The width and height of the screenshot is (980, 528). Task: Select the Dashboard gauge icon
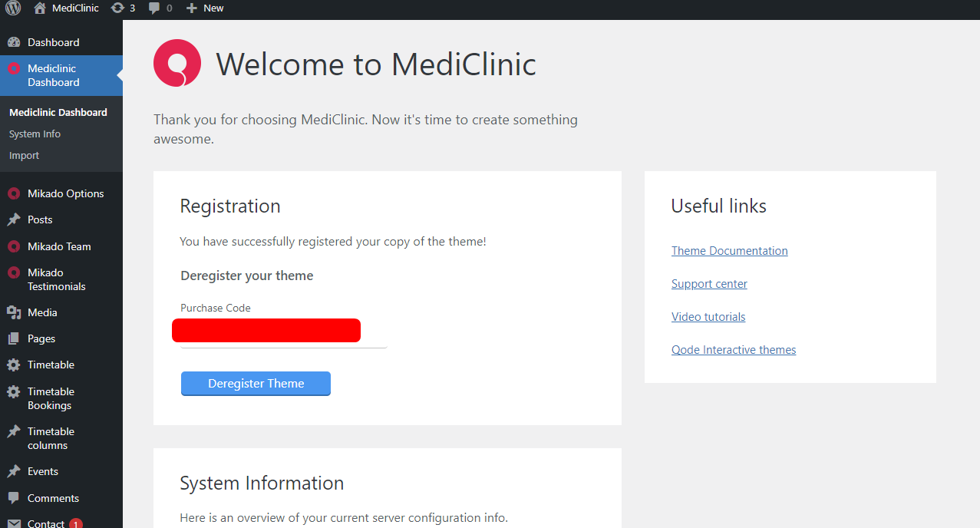pos(14,42)
